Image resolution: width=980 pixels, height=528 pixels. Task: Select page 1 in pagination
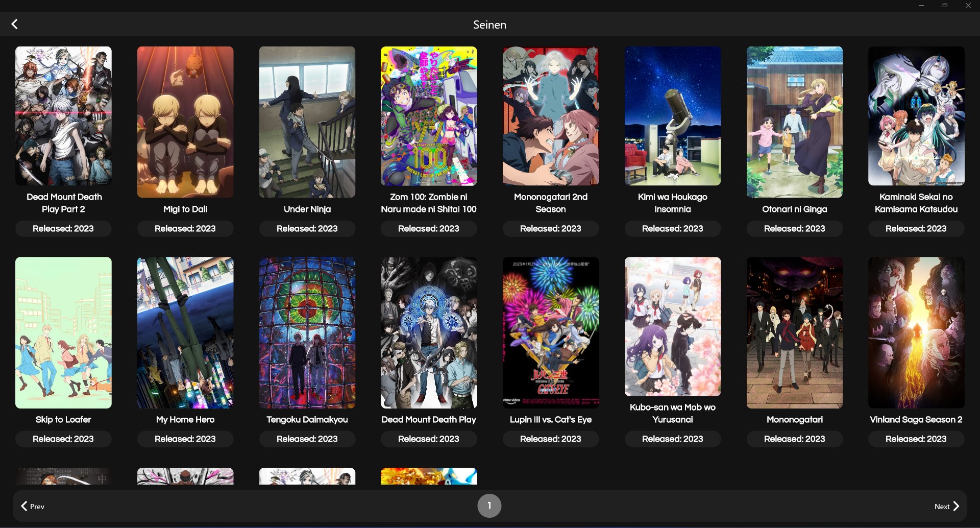coord(489,506)
